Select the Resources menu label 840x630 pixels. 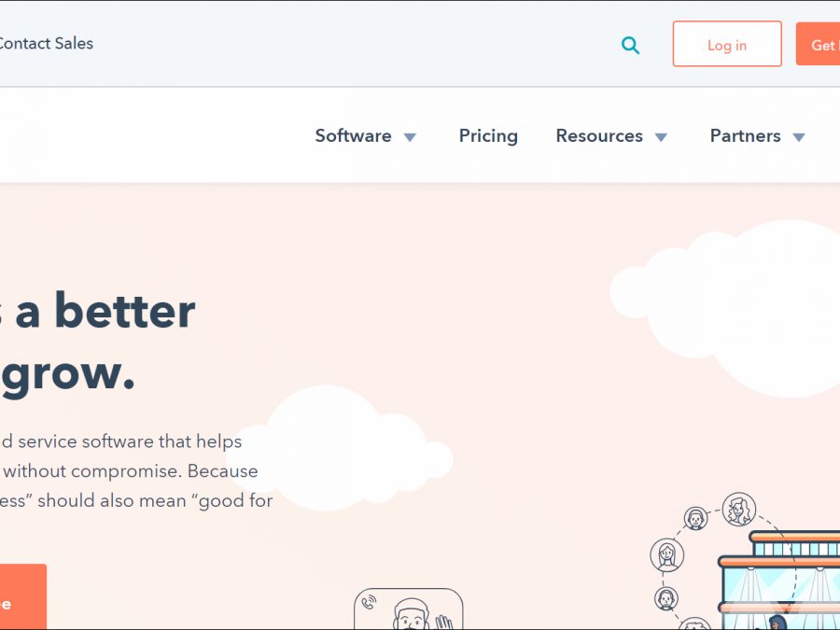pos(599,136)
